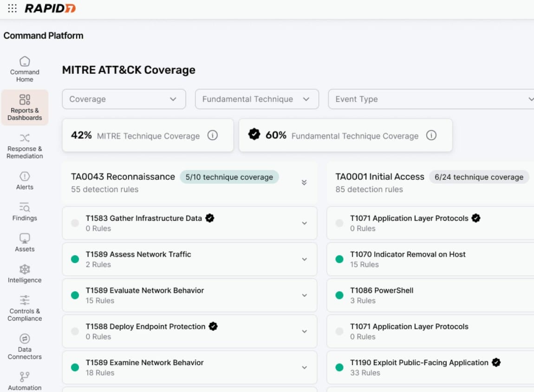Open Reports & Dashboards section
534x392 pixels.
pos(25,108)
